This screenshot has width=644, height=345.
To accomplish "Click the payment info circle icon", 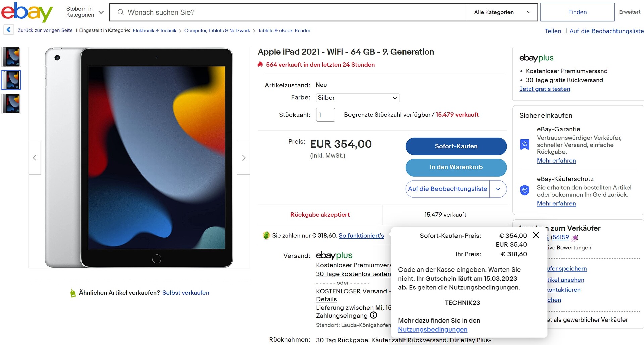I will [373, 315].
